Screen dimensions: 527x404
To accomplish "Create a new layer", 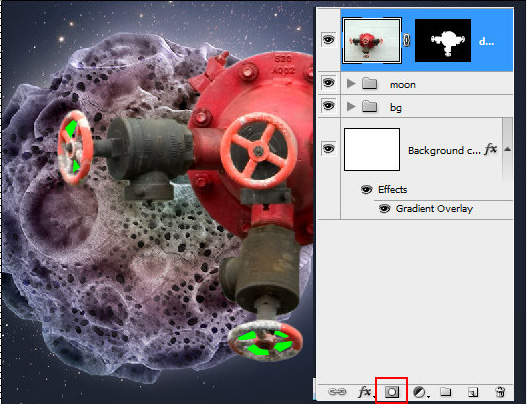I will tap(473, 392).
